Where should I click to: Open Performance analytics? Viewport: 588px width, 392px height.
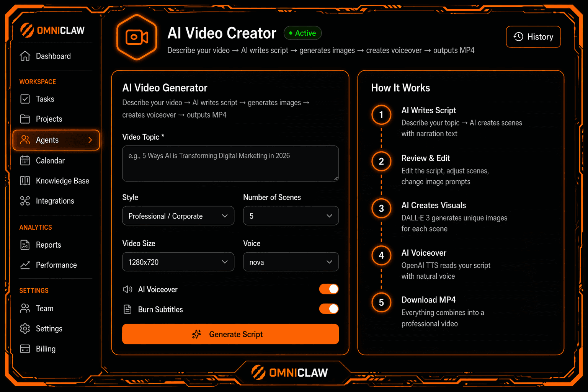click(56, 265)
